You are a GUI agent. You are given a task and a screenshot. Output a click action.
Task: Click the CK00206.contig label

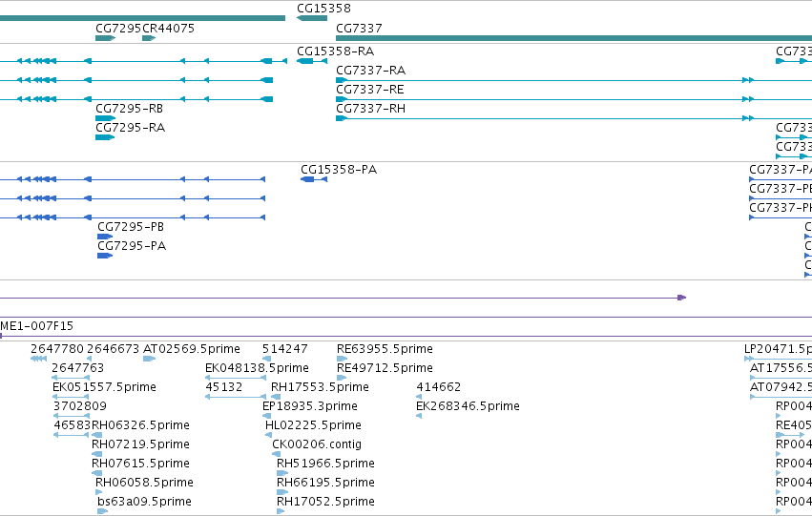coord(317,444)
